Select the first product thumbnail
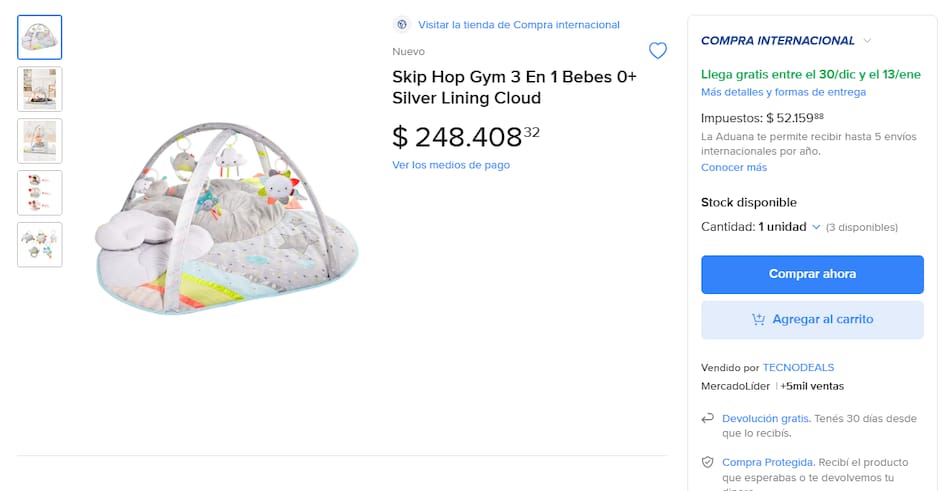This screenshot has width=950, height=491. [40, 38]
